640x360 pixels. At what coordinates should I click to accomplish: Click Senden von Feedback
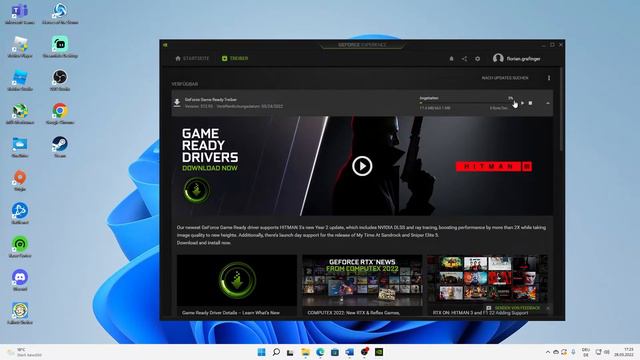click(x=513, y=308)
